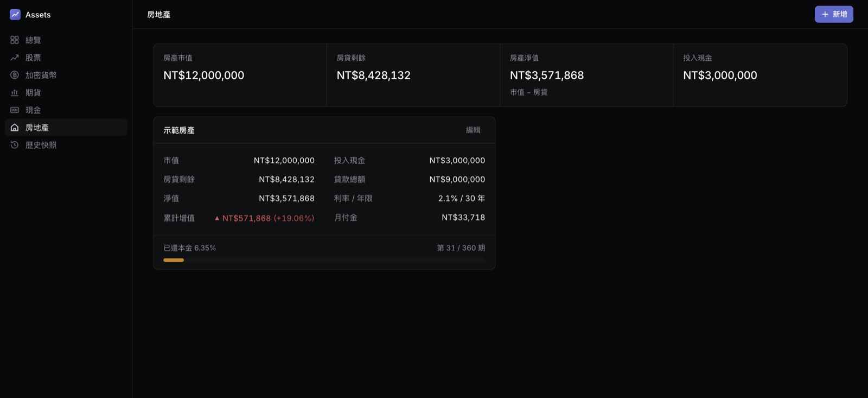Click the 示範房產 card title
Viewport: 868px width, 398px height.
[x=179, y=130]
